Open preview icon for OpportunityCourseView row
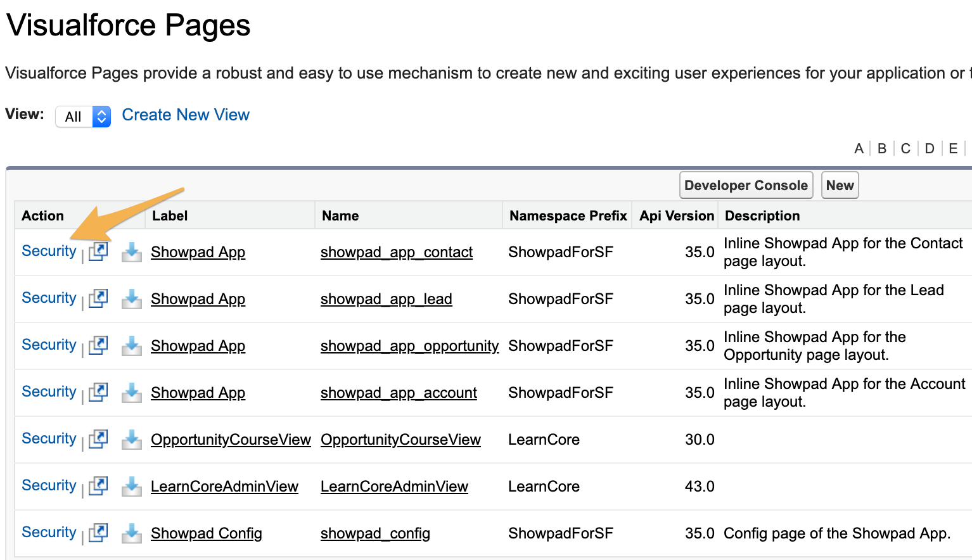Image resolution: width=972 pixels, height=560 pixels. coord(98,439)
